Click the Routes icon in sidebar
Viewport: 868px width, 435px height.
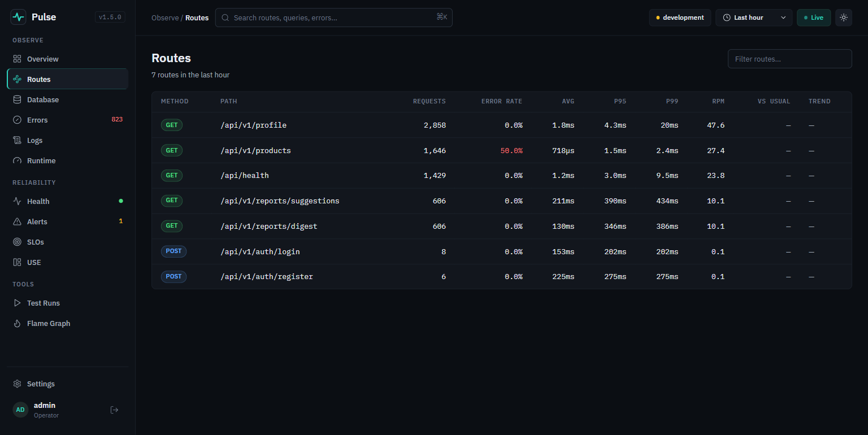(x=17, y=79)
